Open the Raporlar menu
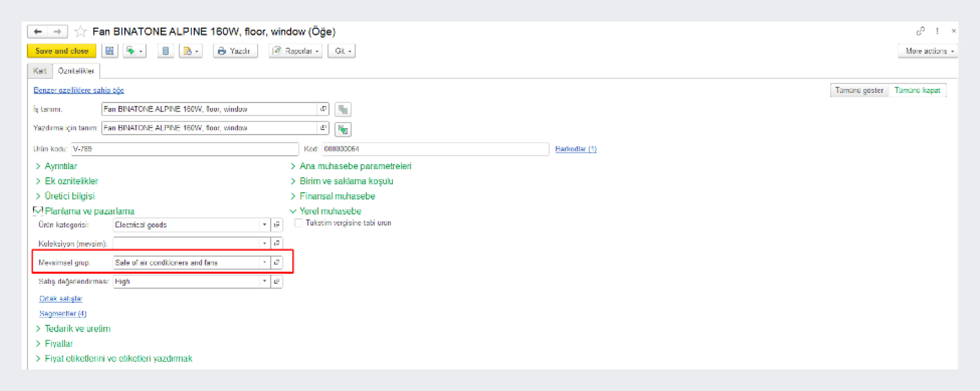Image resolution: width=980 pixels, height=391 pixels. (x=294, y=51)
